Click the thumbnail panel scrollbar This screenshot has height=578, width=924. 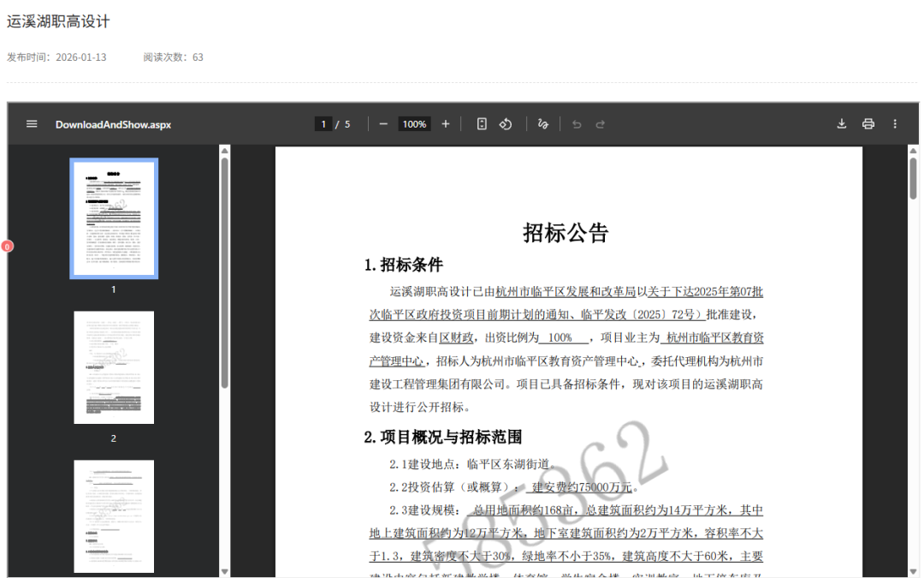(224, 272)
